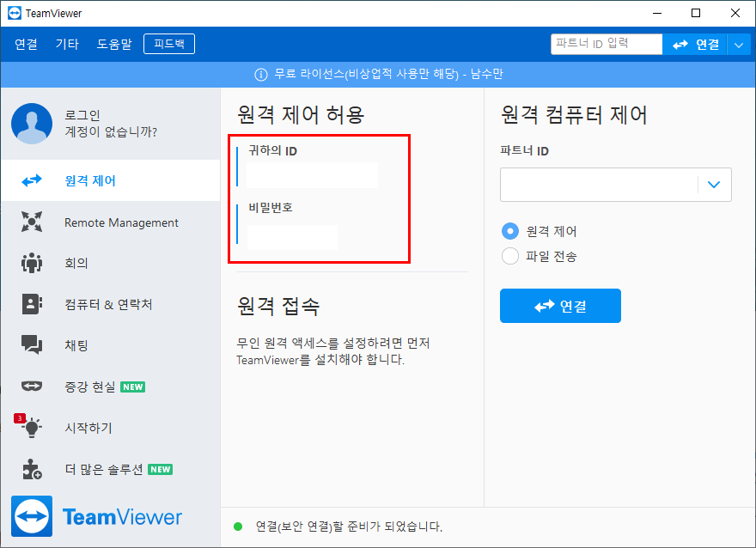Click the red 3 notification badge
The width and height of the screenshot is (756, 548).
click(19, 417)
